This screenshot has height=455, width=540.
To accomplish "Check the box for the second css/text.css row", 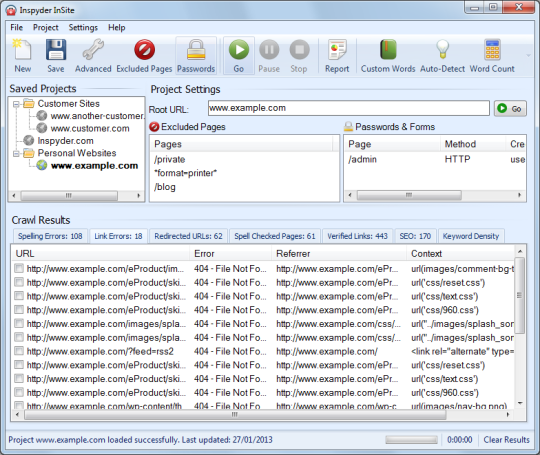I will (x=19, y=379).
